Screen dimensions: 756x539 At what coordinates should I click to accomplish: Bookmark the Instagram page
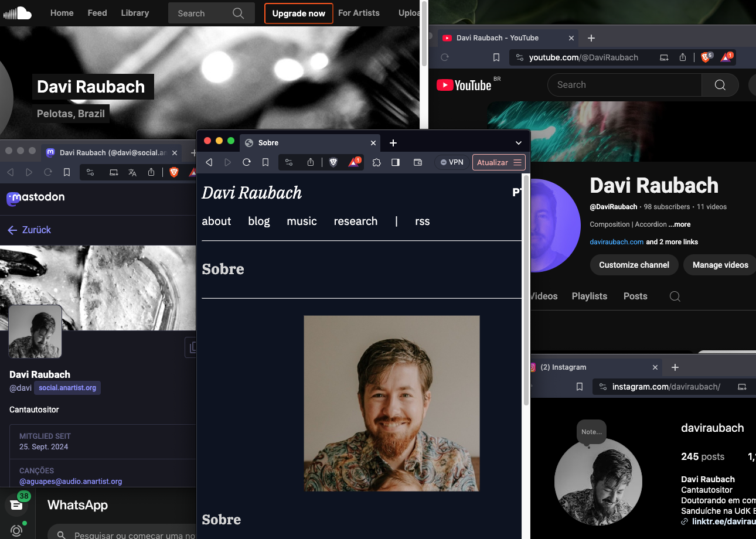click(580, 387)
